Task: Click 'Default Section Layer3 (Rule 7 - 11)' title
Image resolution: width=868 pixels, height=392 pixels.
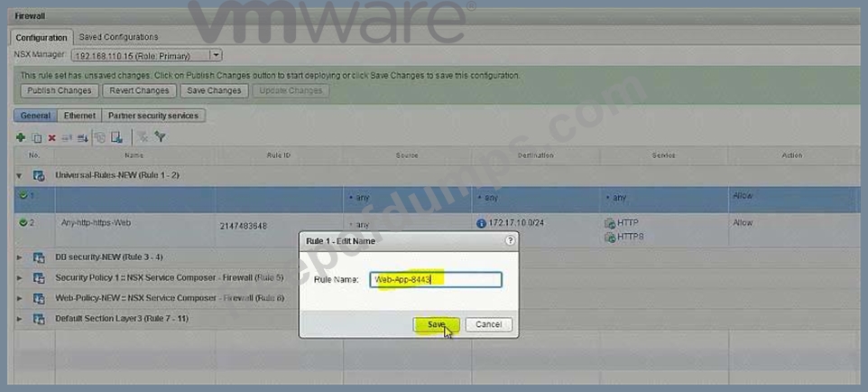Action: (122, 319)
